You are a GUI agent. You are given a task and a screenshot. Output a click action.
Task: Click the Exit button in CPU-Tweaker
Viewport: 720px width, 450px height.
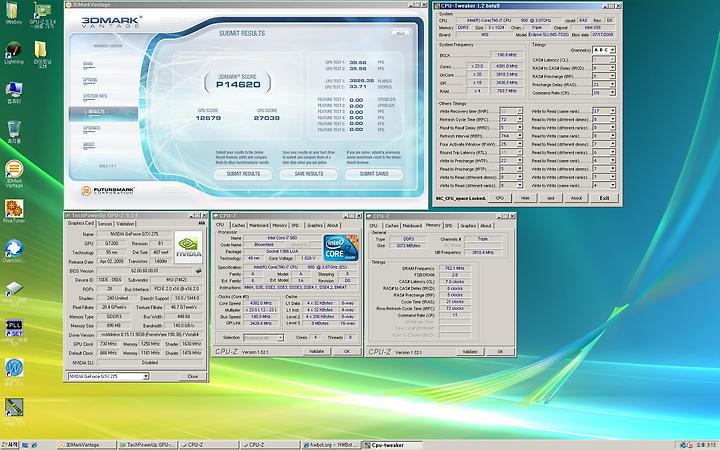point(604,198)
